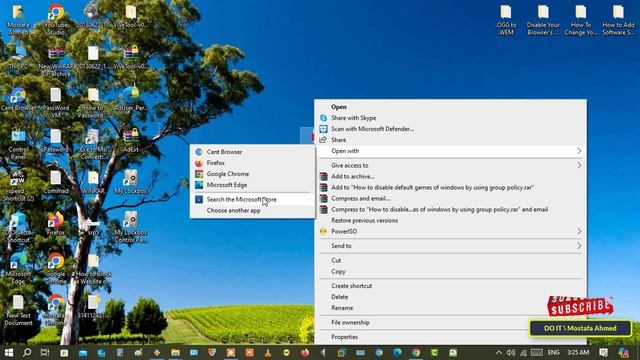Select Scan with Microsoft Defender
The height and width of the screenshot is (360, 640).
pos(450,129)
